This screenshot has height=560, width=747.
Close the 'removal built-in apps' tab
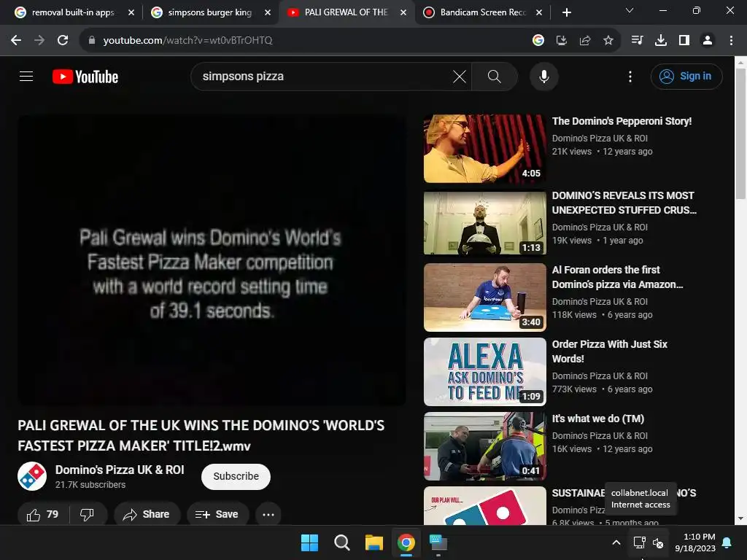(x=131, y=12)
